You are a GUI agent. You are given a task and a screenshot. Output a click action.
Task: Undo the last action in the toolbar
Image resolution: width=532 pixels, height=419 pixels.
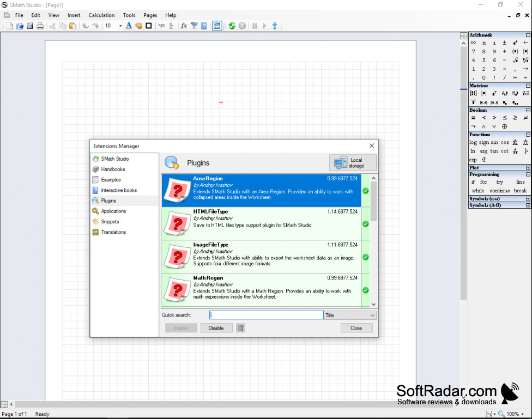pos(85,26)
